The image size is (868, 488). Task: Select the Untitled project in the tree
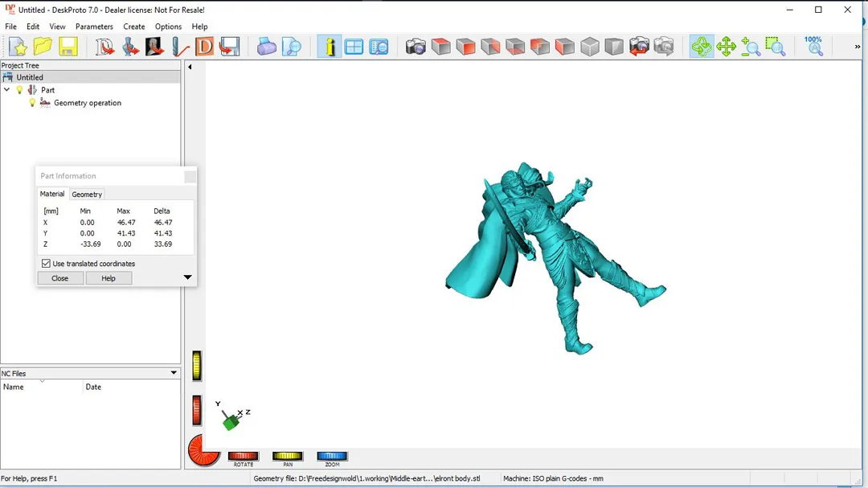tap(30, 77)
